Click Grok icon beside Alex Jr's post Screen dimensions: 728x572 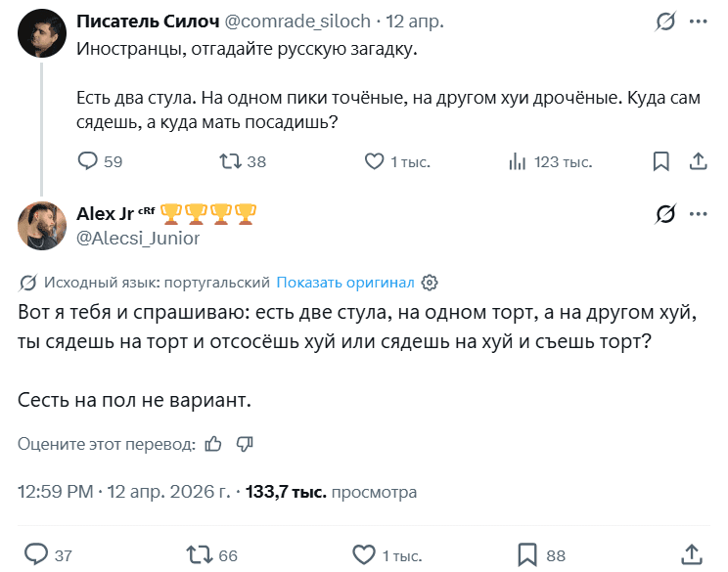pyautogui.click(x=665, y=214)
